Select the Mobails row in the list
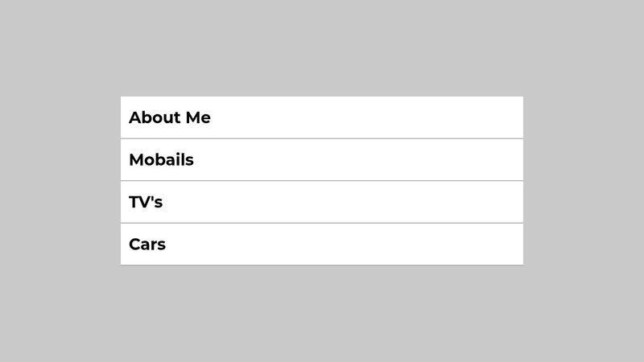 pos(322,160)
